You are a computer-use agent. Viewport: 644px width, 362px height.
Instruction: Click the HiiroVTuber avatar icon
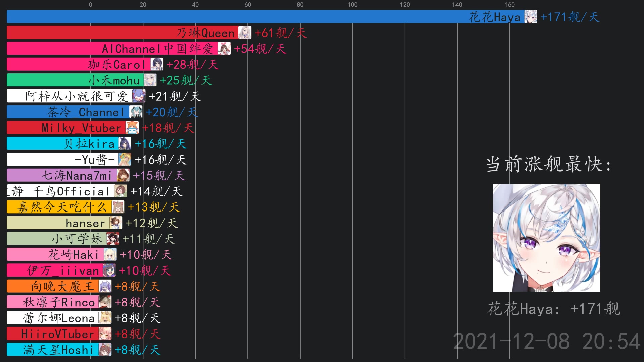click(105, 334)
